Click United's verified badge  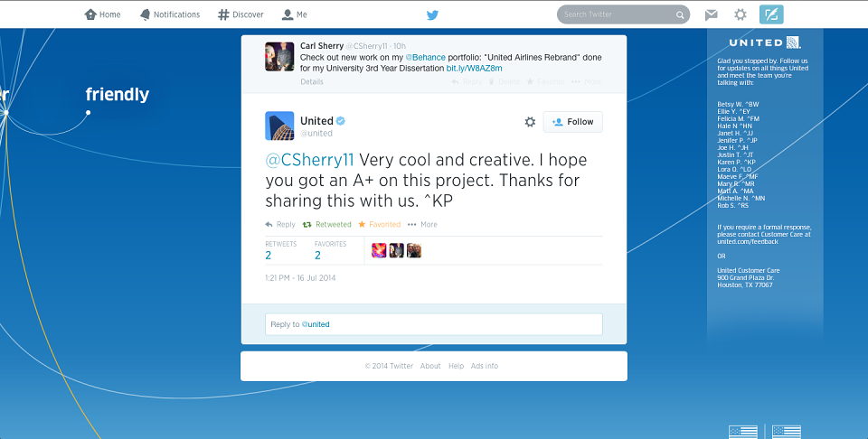tap(341, 121)
